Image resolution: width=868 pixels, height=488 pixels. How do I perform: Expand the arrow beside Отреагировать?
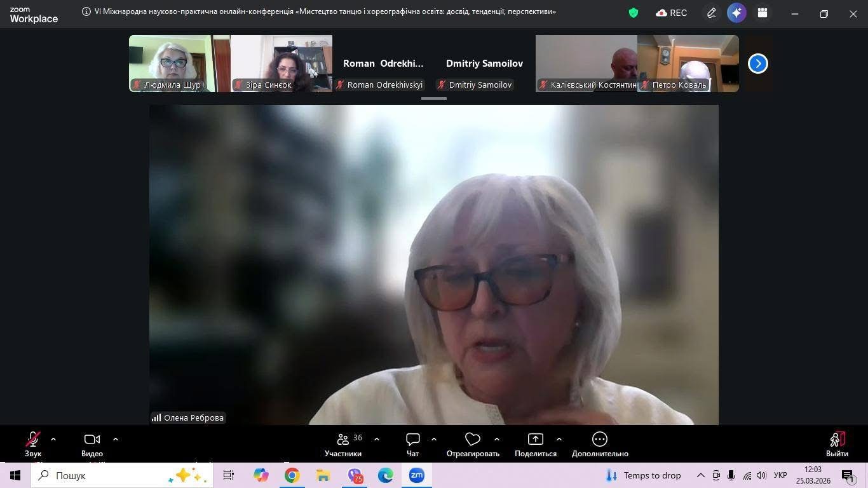point(497,439)
